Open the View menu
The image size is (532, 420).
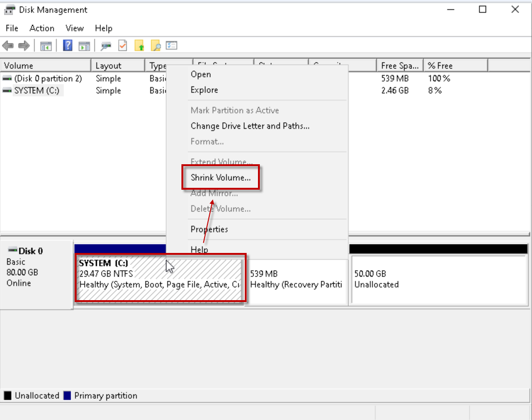pos(75,28)
